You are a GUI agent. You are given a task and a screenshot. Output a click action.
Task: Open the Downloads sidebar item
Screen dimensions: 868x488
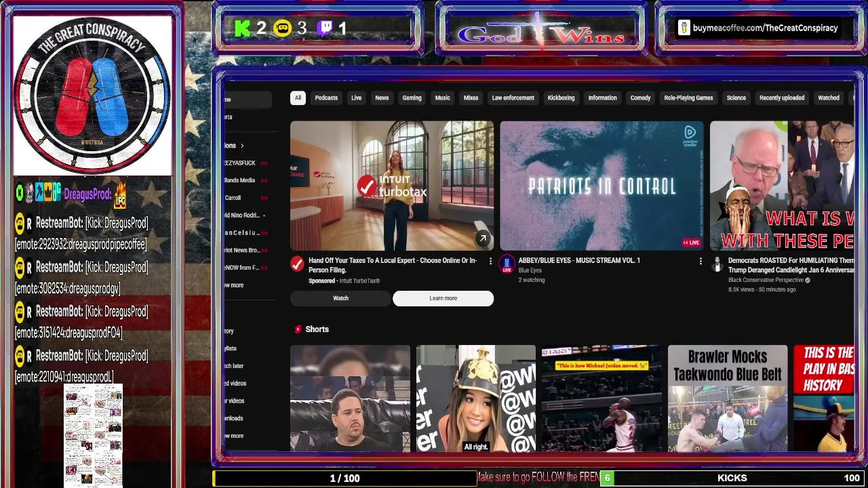click(233, 418)
